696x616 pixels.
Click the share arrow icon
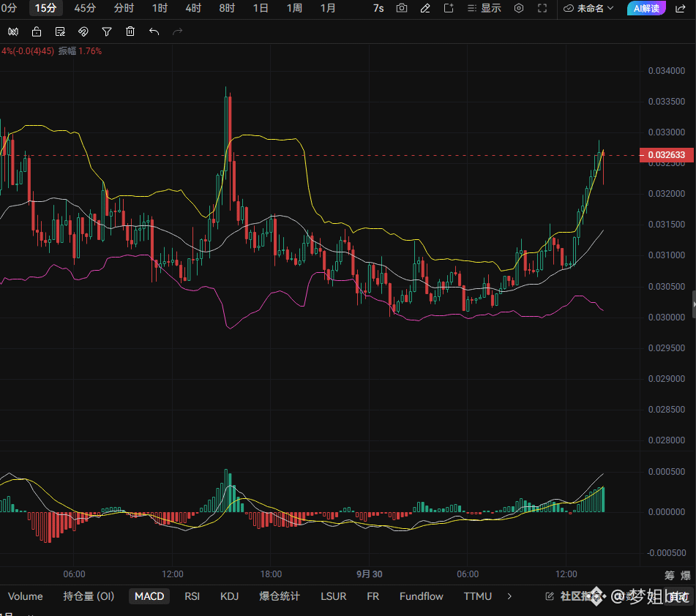point(680,8)
